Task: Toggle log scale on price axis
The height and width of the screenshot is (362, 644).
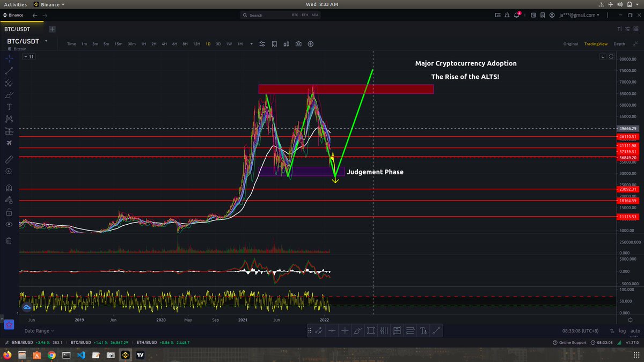Action: (x=622, y=331)
